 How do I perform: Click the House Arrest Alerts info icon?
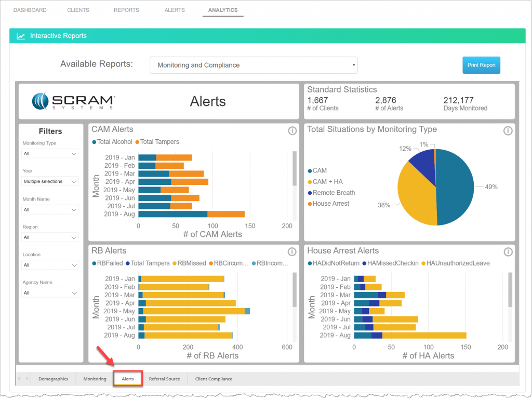508,252
